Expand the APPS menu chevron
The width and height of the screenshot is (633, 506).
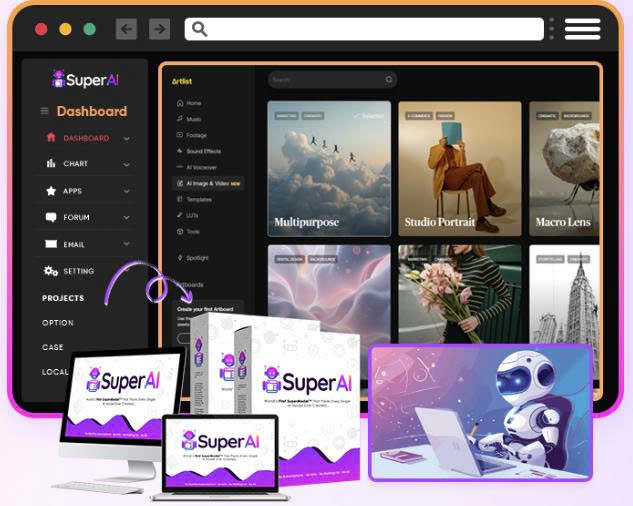pos(126,191)
